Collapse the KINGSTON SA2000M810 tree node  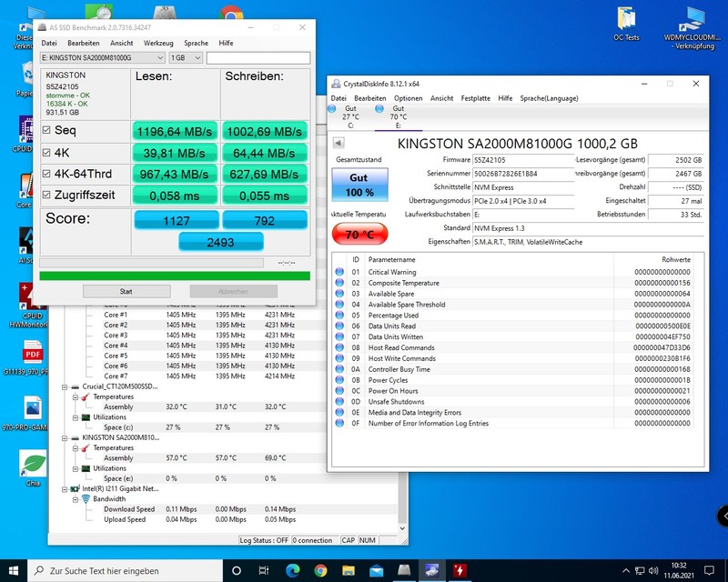pos(65,437)
